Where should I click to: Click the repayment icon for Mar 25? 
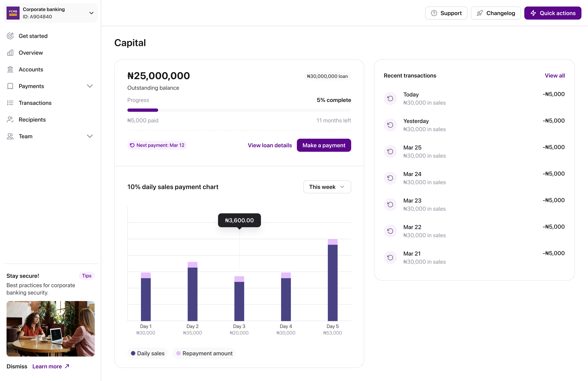pyautogui.click(x=390, y=152)
